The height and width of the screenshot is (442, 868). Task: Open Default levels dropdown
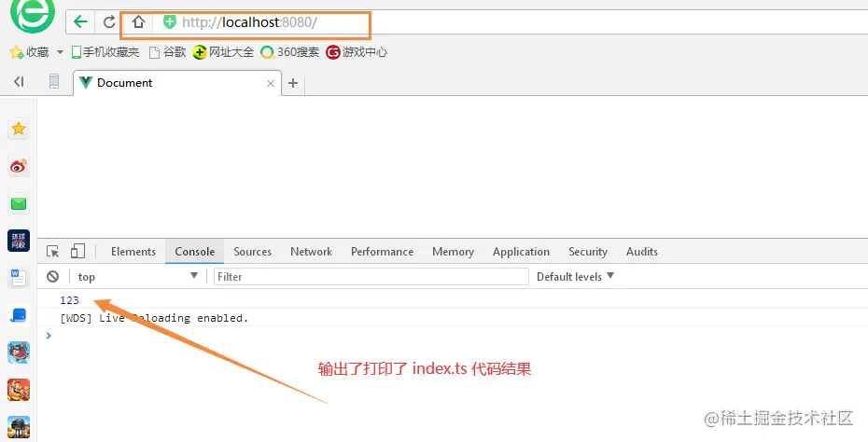click(575, 277)
